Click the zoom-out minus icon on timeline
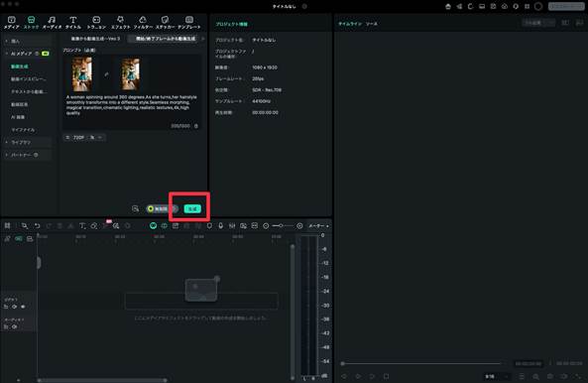Image resolution: width=588 pixels, height=383 pixels. coord(266,225)
